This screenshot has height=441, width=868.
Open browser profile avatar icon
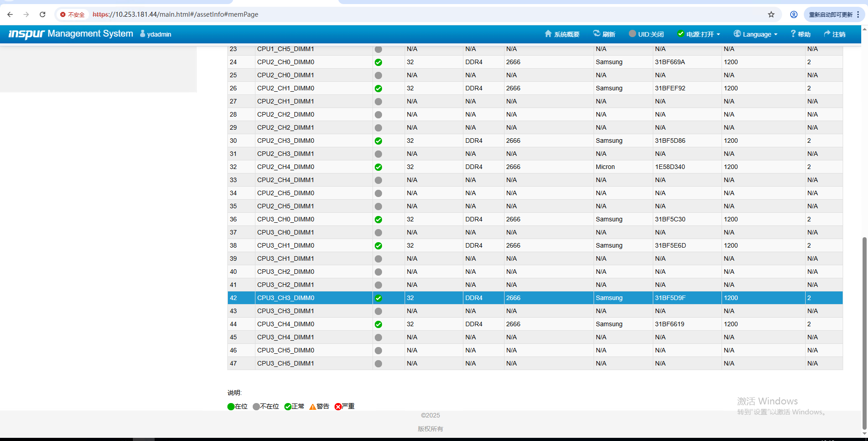[x=794, y=14]
